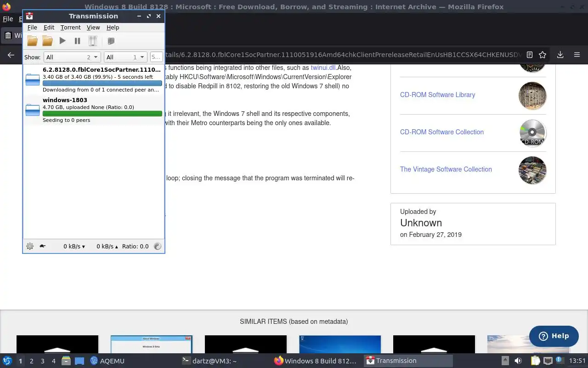The height and width of the screenshot is (368, 588).
Task: Click the Transmission taskbar entry
Action: click(408, 361)
